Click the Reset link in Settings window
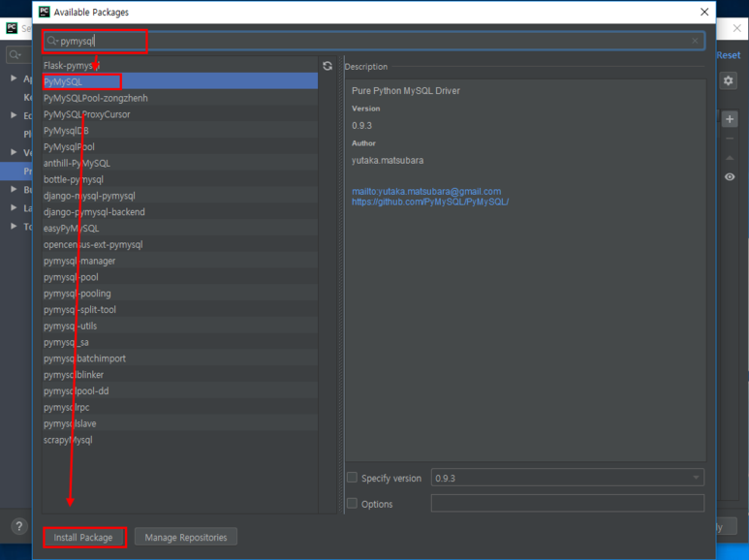This screenshot has width=749, height=560. coord(728,55)
